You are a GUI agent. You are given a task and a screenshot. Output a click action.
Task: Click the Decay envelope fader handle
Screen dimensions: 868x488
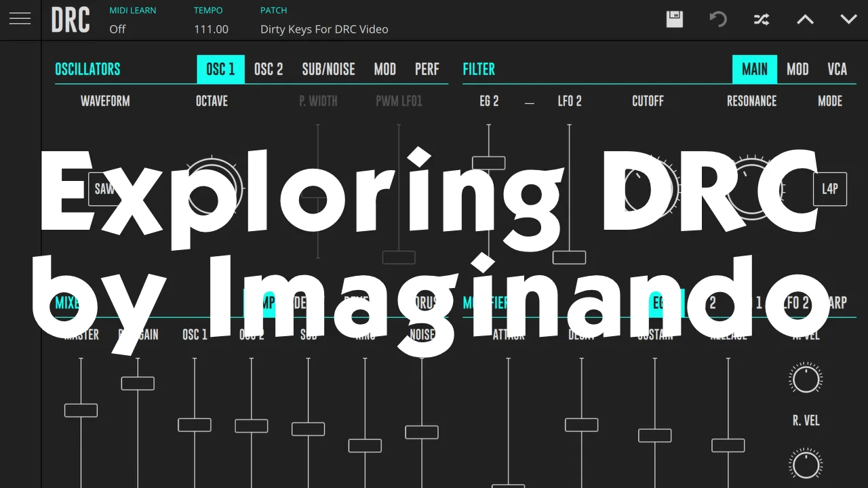coord(582,425)
